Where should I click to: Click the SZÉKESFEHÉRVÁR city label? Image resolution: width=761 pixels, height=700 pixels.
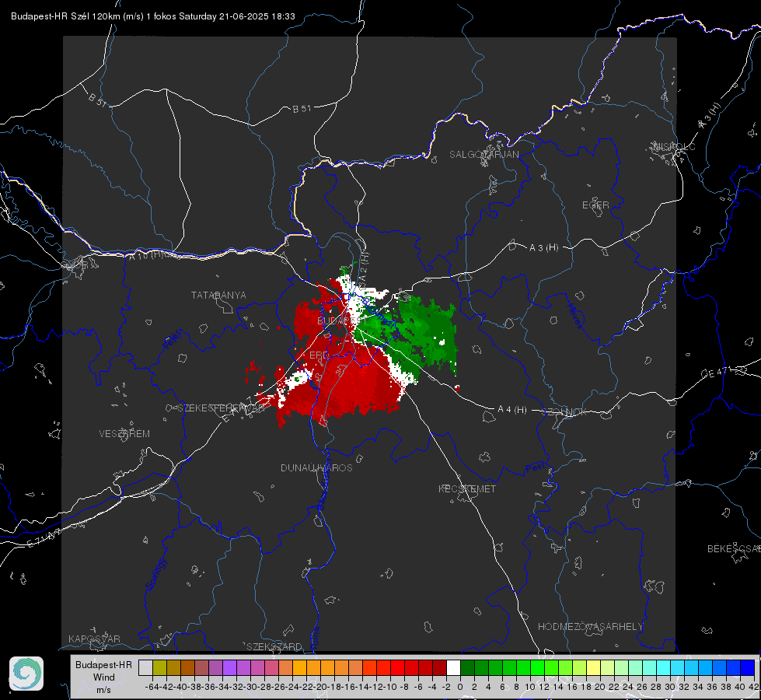(221, 408)
